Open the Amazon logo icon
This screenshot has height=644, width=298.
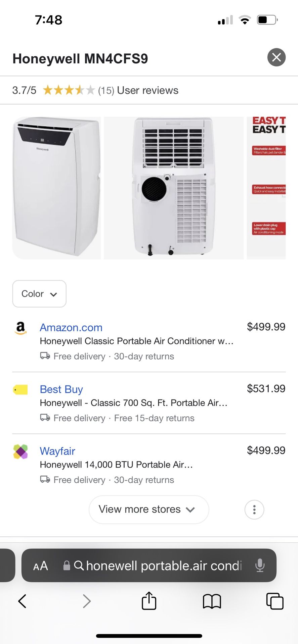(x=20, y=328)
